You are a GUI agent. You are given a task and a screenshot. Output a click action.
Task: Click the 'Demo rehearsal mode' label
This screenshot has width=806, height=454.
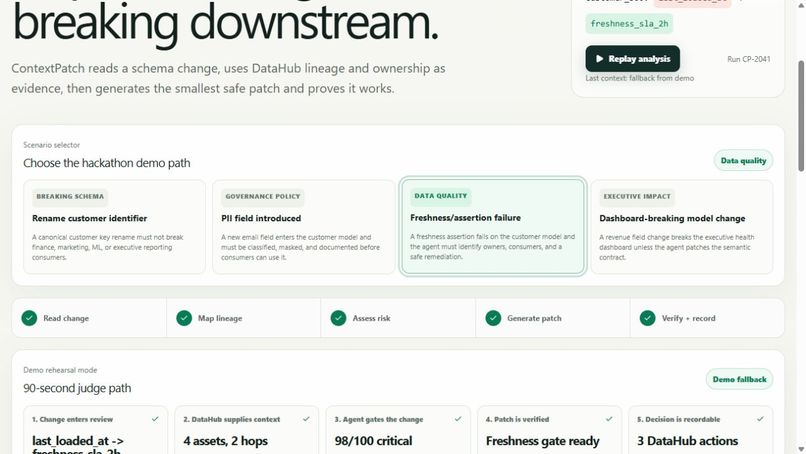click(60, 370)
